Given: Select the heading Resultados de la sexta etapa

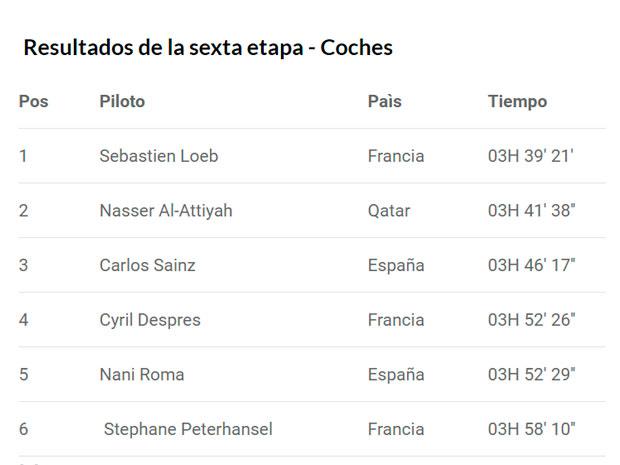Looking at the screenshot, I should [x=163, y=48].
